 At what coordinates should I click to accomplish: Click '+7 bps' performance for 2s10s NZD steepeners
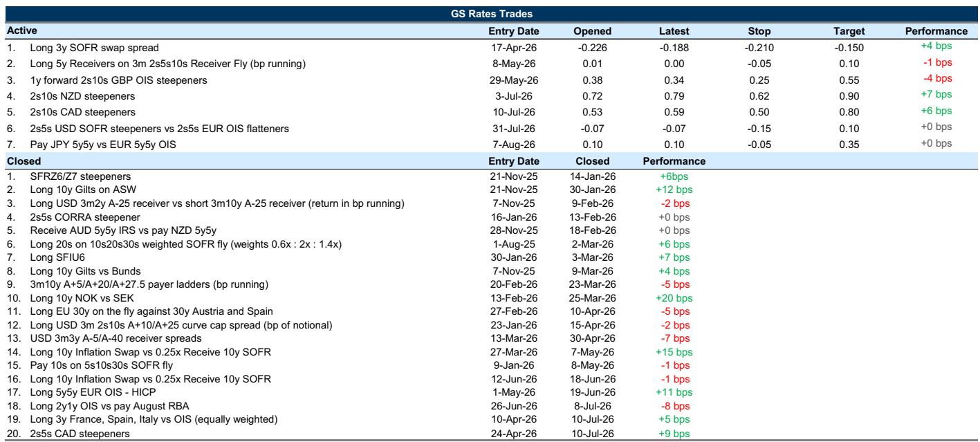[x=936, y=94]
